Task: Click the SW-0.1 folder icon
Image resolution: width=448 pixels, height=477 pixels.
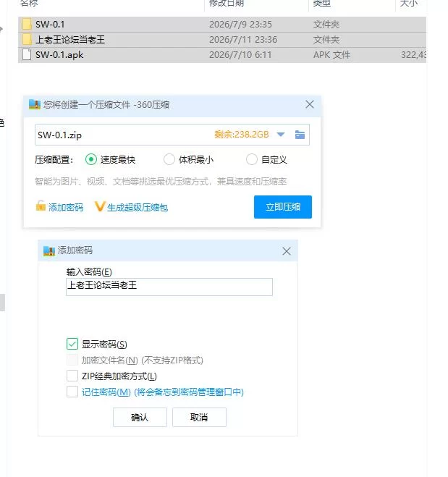Action: [x=27, y=24]
